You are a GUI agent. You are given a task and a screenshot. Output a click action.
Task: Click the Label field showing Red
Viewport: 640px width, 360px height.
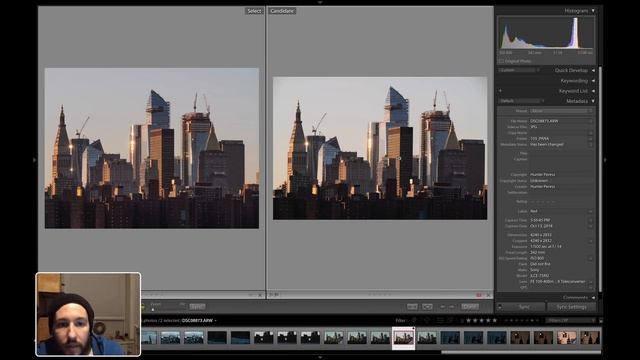point(558,211)
